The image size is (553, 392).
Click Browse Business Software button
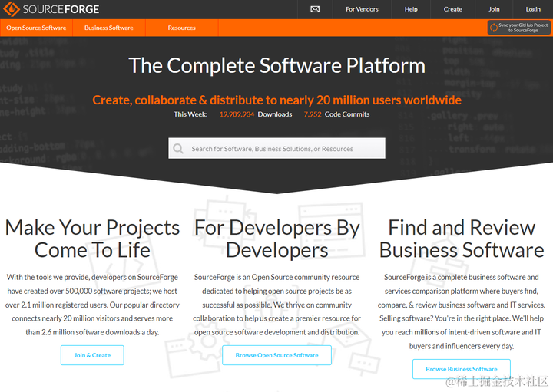click(x=462, y=369)
